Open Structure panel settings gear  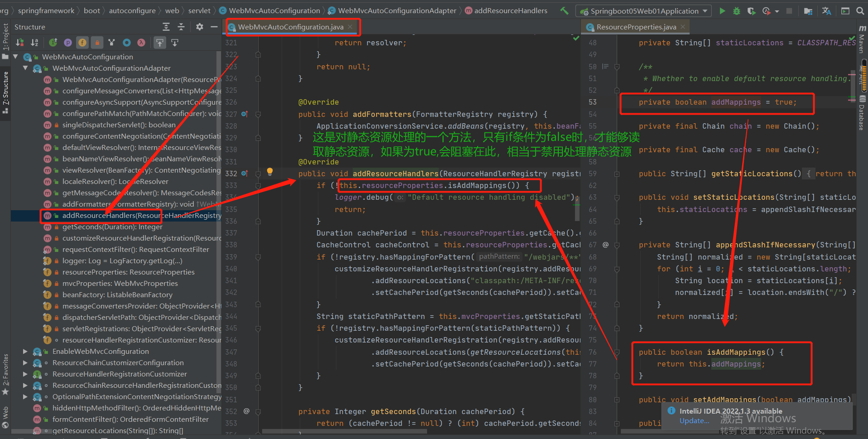point(200,27)
